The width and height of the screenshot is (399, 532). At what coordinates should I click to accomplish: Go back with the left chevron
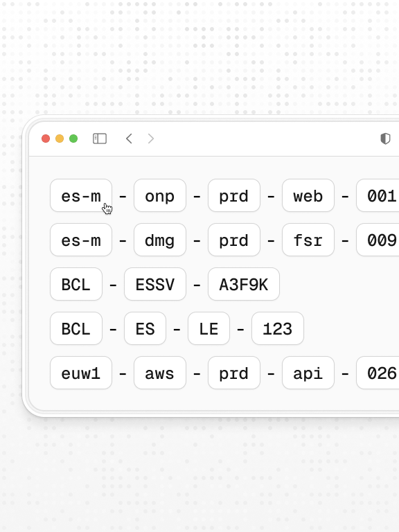click(x=129, y=139)
